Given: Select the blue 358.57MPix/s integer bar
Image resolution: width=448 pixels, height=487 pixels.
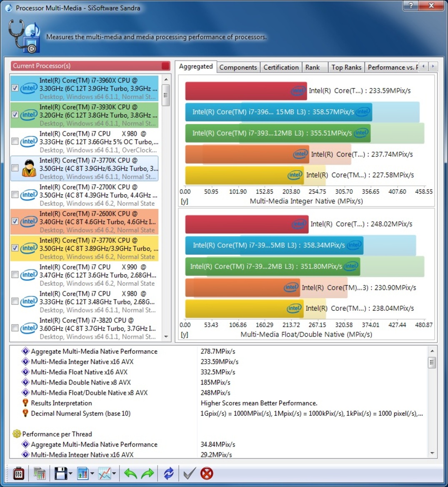Looking at the screenshot, I should 279,112.
